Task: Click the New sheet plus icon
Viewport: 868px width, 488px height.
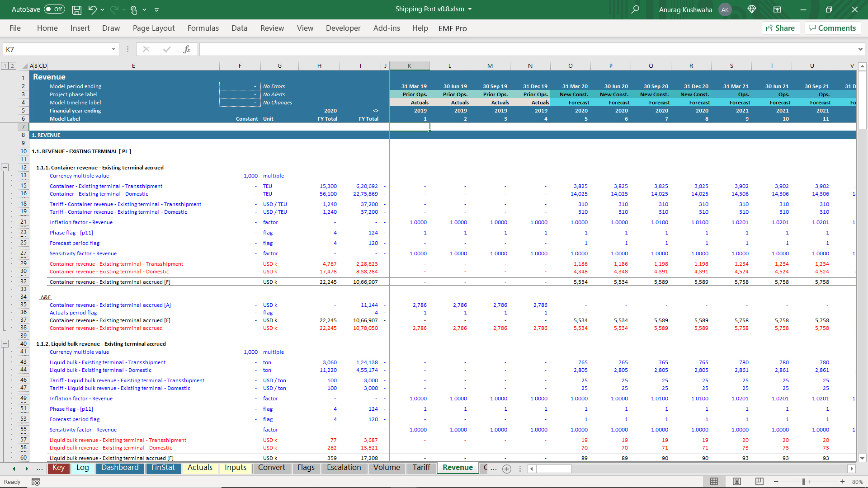Action: pyautogui.click(x=507, y=469)
